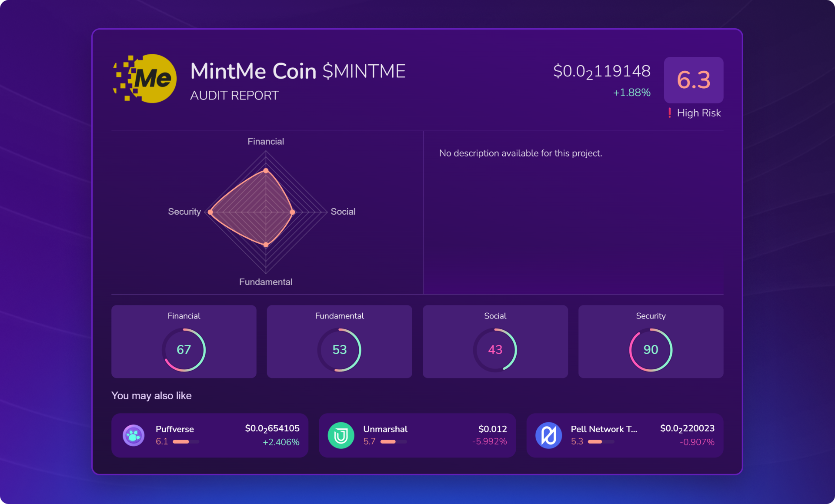Click the Security point on radar chart
The height and width of the screenshot is (504, 835).
tap(210, 212)
